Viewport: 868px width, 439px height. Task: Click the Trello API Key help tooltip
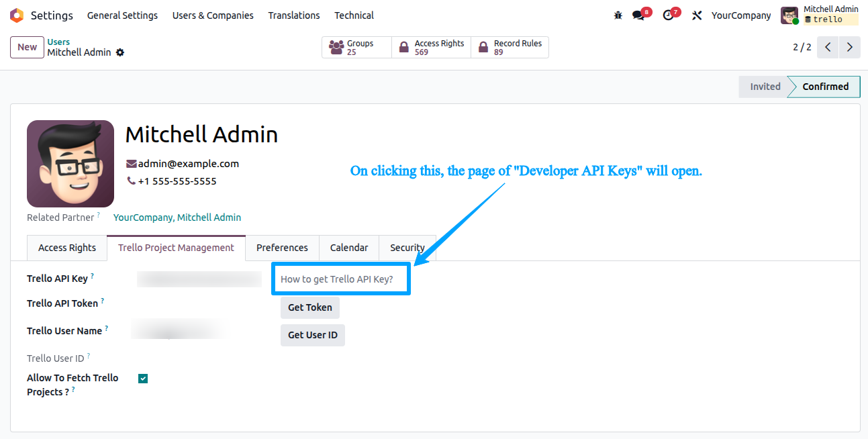point(93,276)
